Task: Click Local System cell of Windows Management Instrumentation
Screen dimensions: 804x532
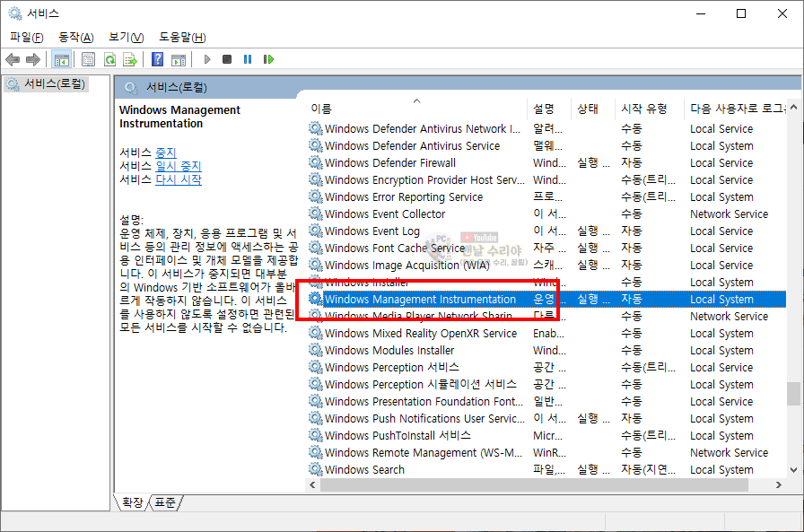Action: click(x=721, y=300)
